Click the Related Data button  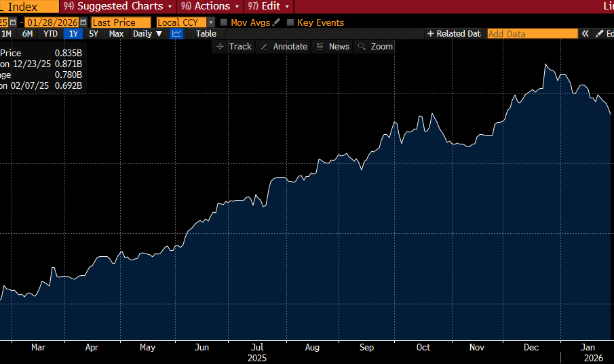pos(453,33)
